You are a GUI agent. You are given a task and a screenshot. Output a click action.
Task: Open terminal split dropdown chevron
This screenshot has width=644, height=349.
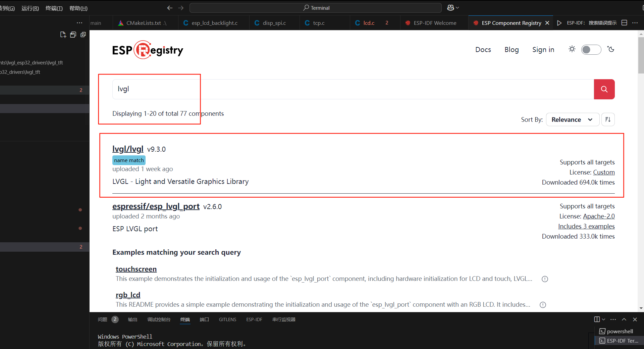coord(603,319)
